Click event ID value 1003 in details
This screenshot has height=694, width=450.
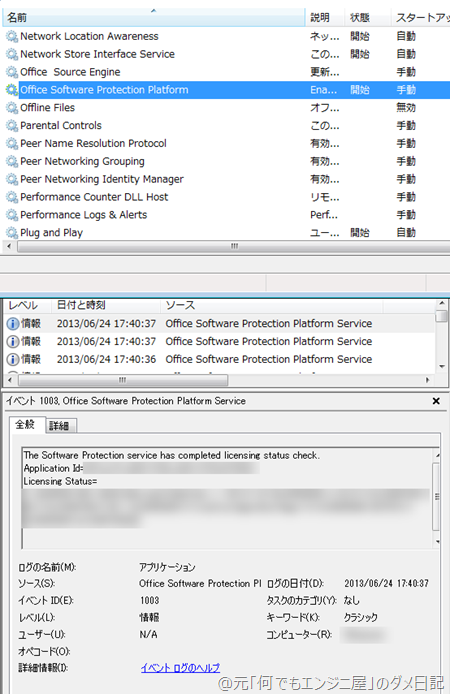coord(150,601)
